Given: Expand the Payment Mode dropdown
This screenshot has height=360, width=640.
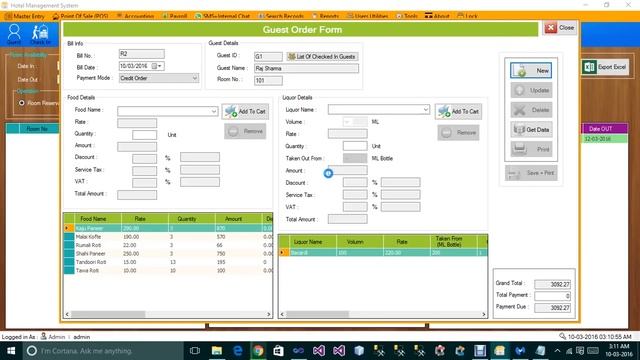Looking at the screenshot, I should click(195, 78).
